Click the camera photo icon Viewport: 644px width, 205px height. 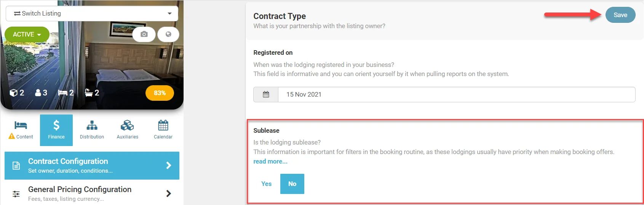pyautogui.click(x=144, y=34)
